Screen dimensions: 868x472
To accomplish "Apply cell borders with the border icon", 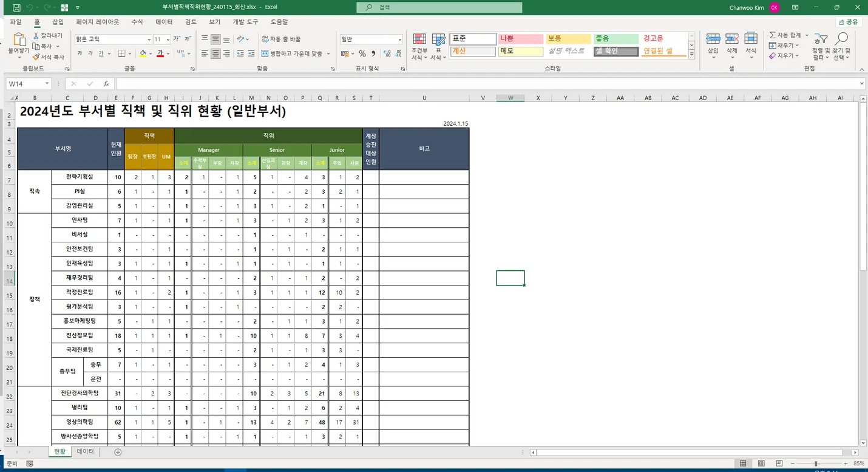I will [122, 53].
